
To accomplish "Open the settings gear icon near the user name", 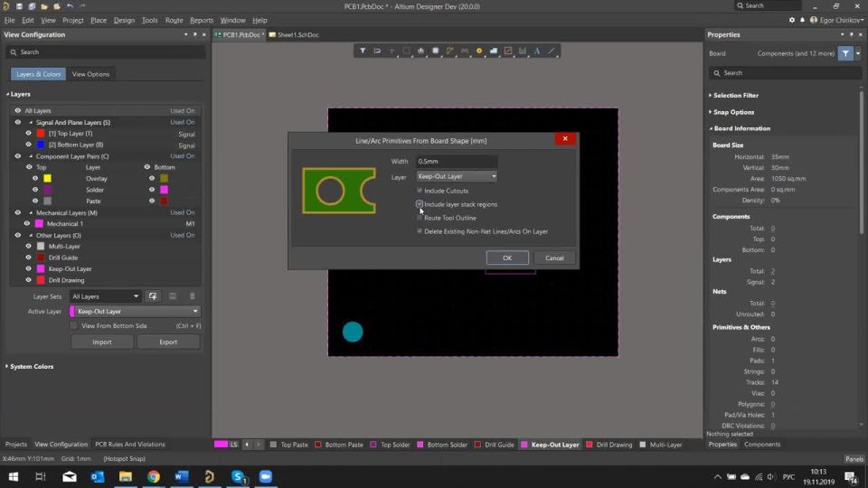I will [792, 20].
